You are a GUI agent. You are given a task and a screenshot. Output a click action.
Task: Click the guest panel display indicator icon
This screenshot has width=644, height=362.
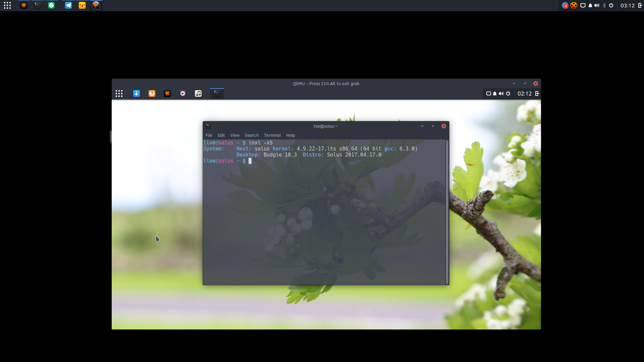point(489,94)
